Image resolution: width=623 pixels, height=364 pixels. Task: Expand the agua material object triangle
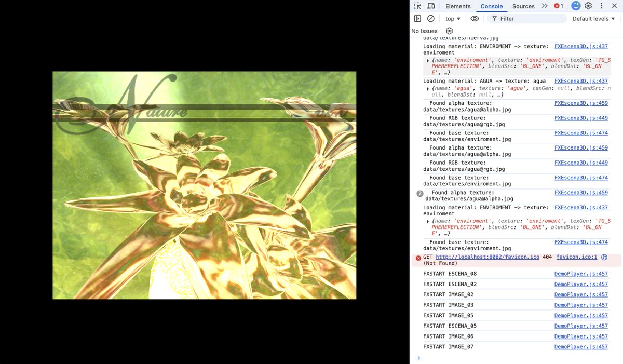[428, 89]
